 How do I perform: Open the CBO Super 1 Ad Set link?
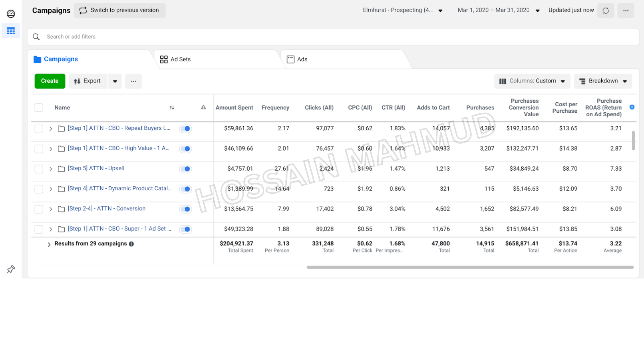[119, 229]
